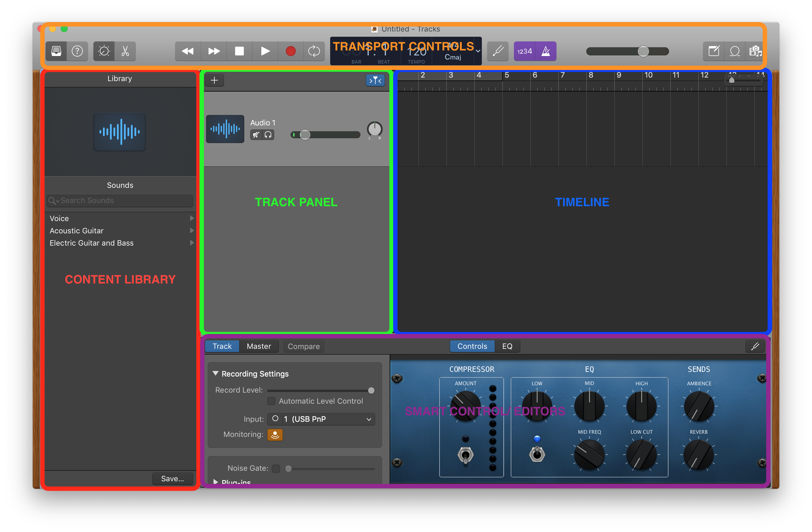Toggle Quick Help with the question mark
812x532 pixels.
tap(78, 51)
